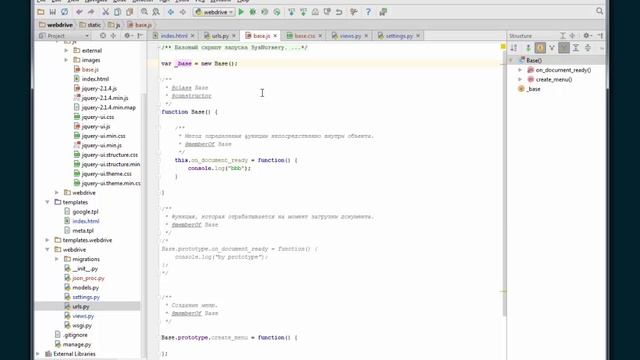Screen dimensions: 640x360
Task: Hide the Project tool window
Action: (140, 36)
